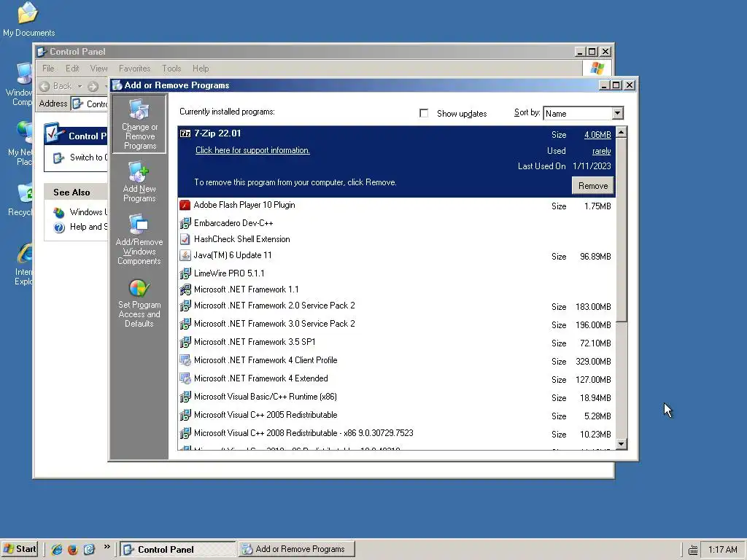This screenshot has height=560, width=747.
Task: Click the third Quick Launch icon
Action: point(88,549)
